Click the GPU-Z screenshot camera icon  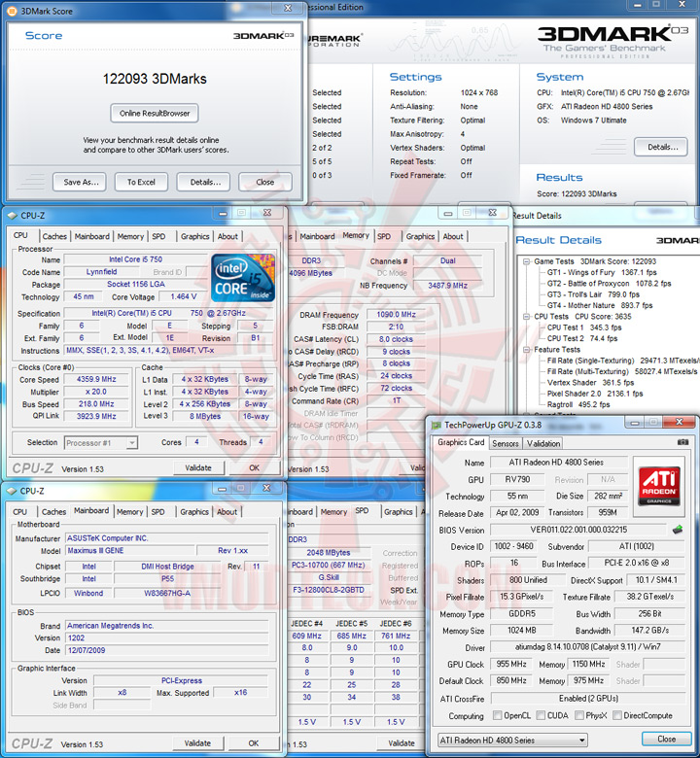click(x=682, y=442)
